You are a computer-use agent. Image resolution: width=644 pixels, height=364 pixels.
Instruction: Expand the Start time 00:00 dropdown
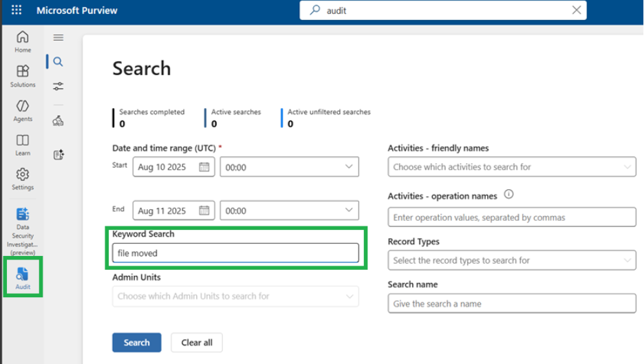coord(289,167)
